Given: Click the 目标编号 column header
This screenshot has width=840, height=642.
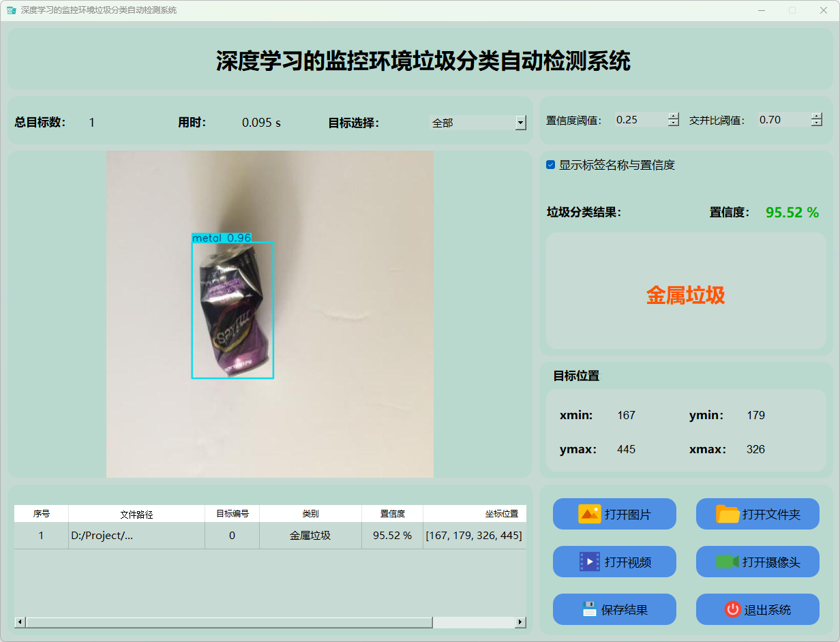Looking at the screenshot, I should (x=232, y=514).
